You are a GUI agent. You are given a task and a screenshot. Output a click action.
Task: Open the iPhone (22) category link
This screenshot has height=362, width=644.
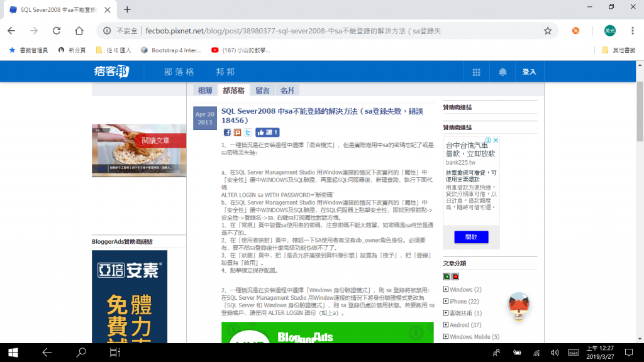pos(464,301)
